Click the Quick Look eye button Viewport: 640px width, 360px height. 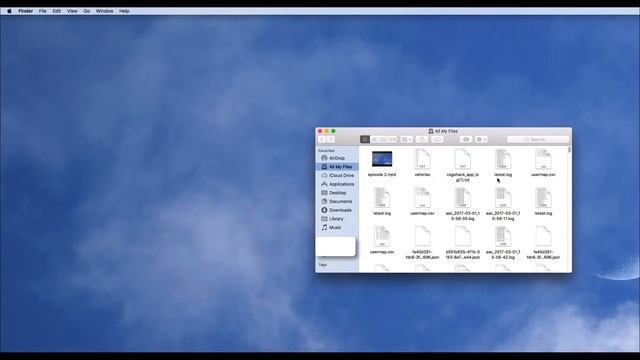pos(466,140)
